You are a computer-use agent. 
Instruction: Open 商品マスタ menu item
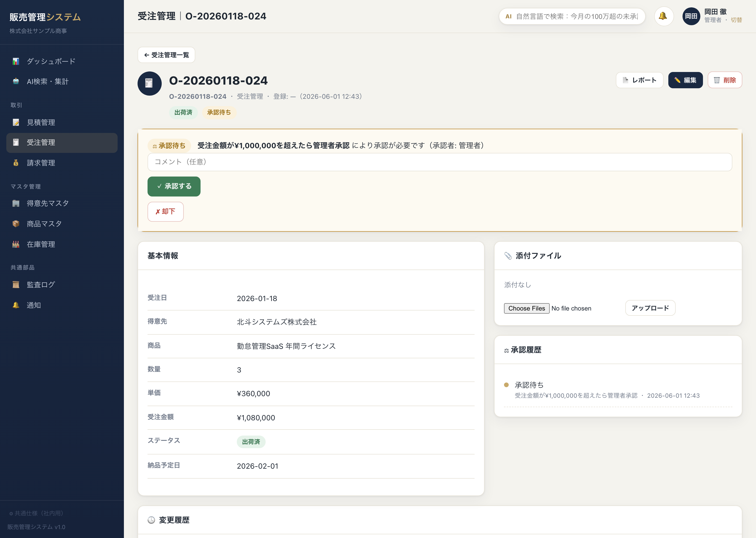[62, 224]
